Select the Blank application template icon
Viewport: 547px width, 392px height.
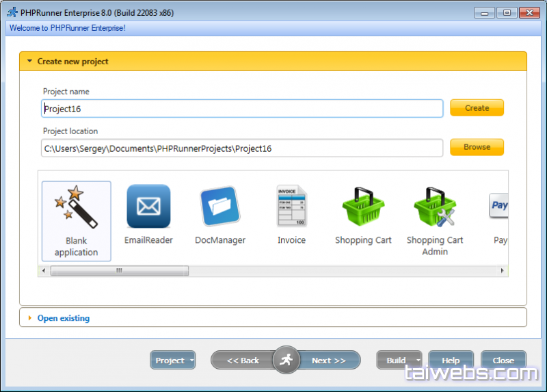(76, 207)
